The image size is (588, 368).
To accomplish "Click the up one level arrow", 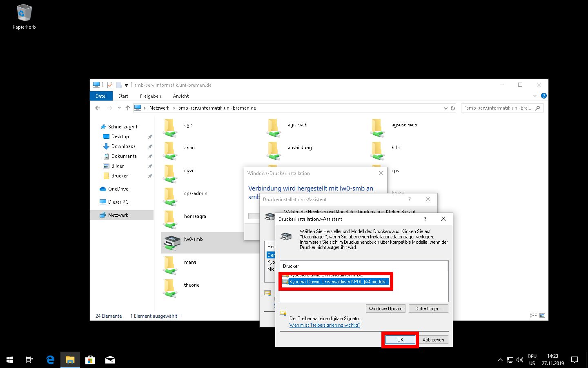I will point(128,108).
